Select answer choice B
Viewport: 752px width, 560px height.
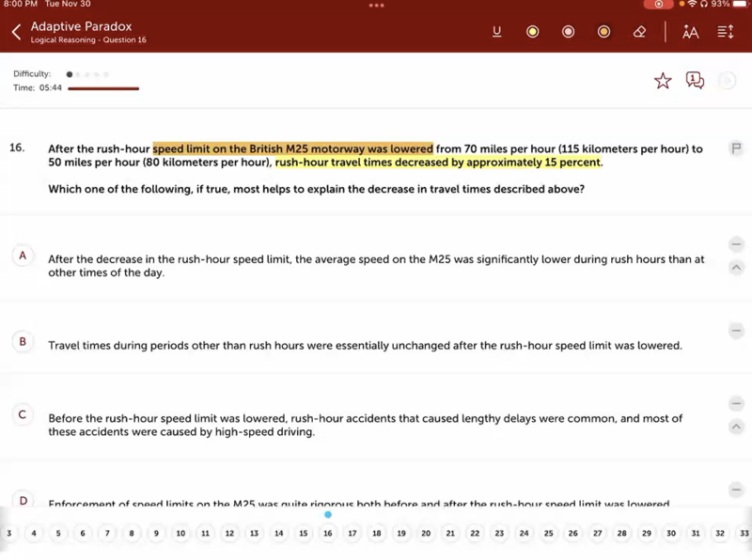(x=23, y=341)
